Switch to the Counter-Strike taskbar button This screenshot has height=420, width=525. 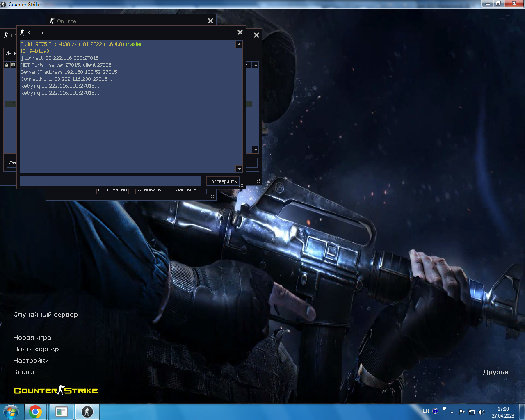point(87,412)
